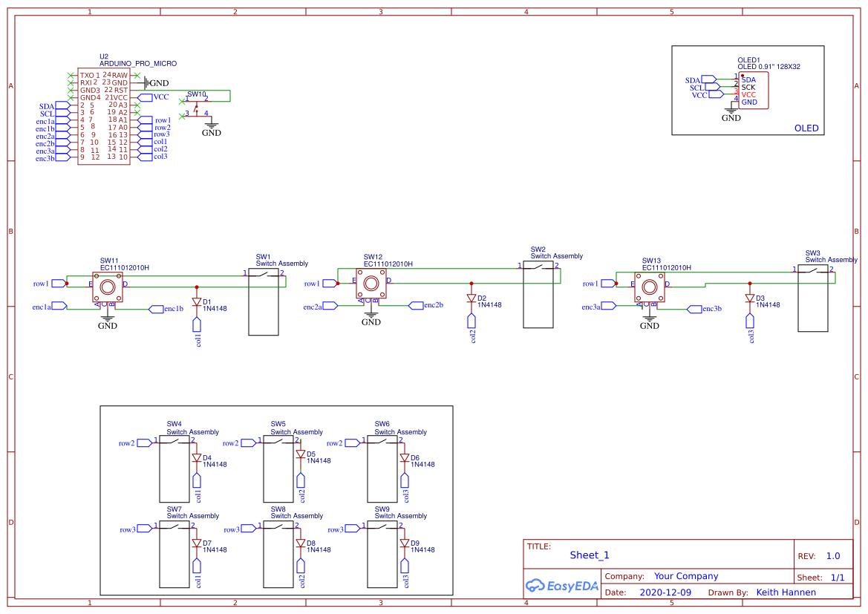868x614 pixels.
Task: Click the REV value 1.0
Action: (832, 556)
